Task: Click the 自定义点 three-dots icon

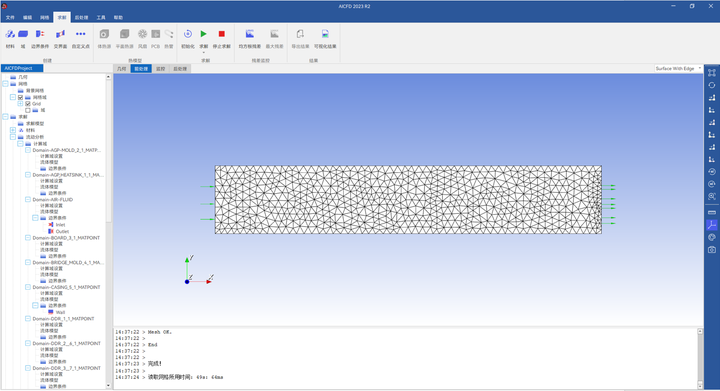Action: 80,34
